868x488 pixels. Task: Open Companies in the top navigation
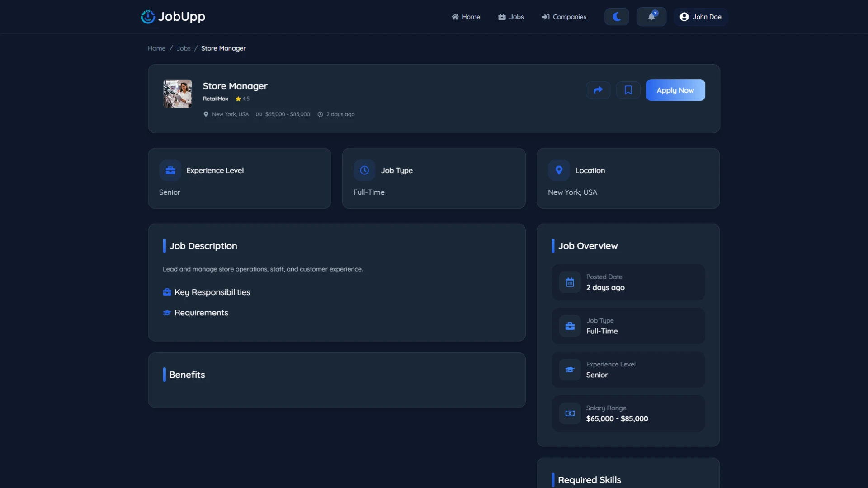(x=564, y=17)
